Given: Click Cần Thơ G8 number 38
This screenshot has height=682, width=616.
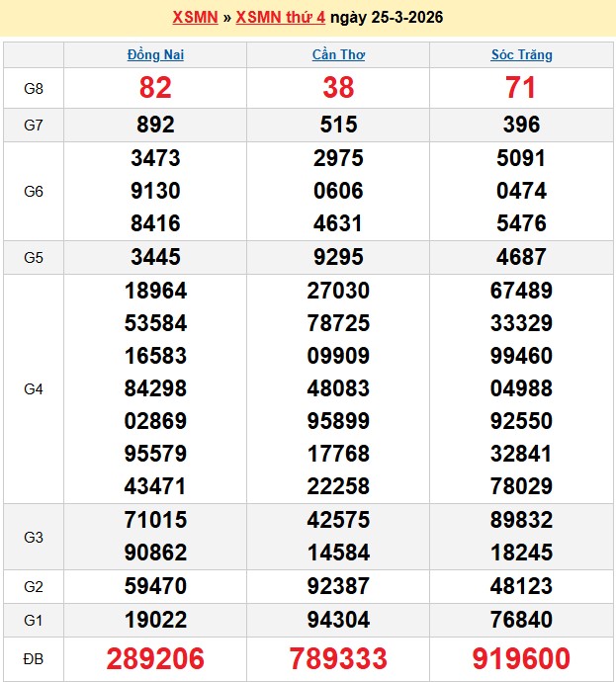Looking at the screenshot, I should [338, 88].
